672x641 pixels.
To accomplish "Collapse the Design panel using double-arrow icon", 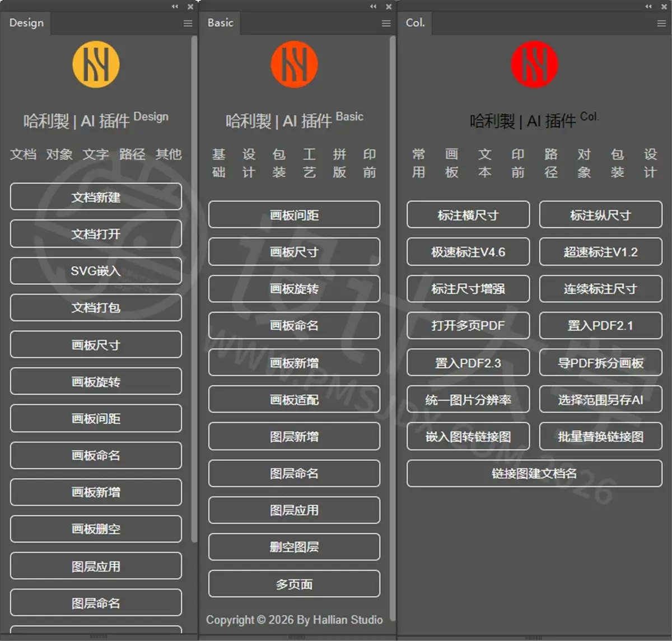I will [x=175, y=6].
